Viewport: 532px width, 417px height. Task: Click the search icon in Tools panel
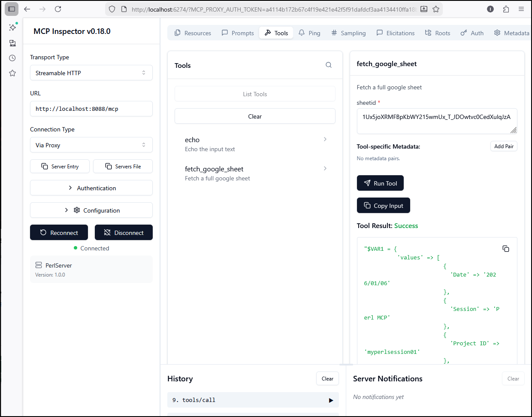(x=329, y=65)
